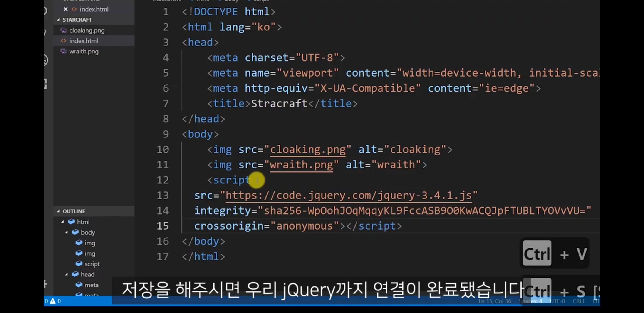Open wraith.png in the explorer
Viewport: 644px width, 313px height.
point(84,52)
